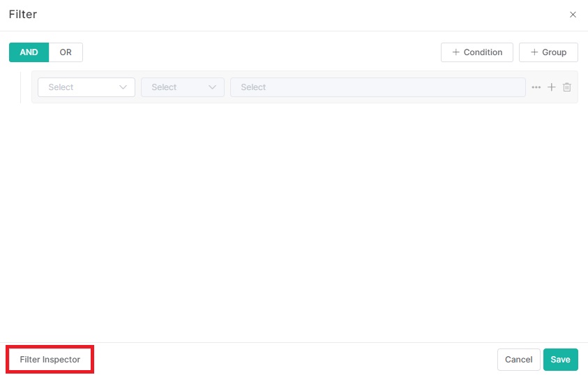The image size is (588, 375).
Task: Click the wide Select value field
Action: [377, 87]
